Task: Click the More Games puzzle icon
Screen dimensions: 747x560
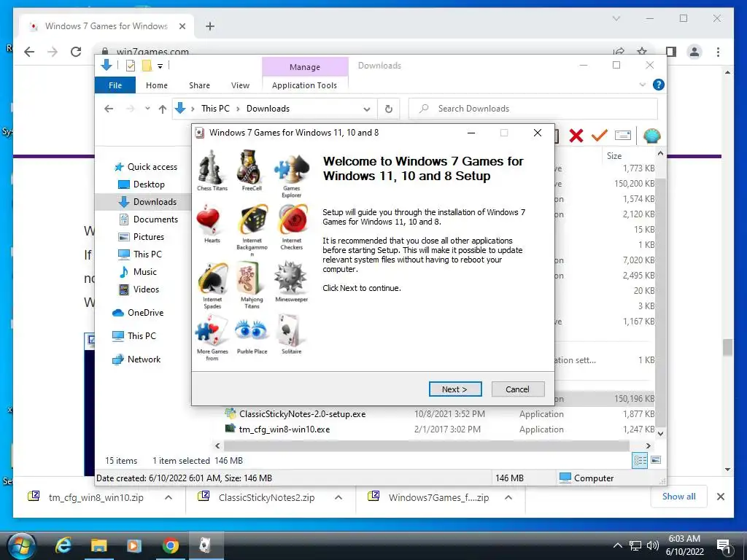Action: 210,331
